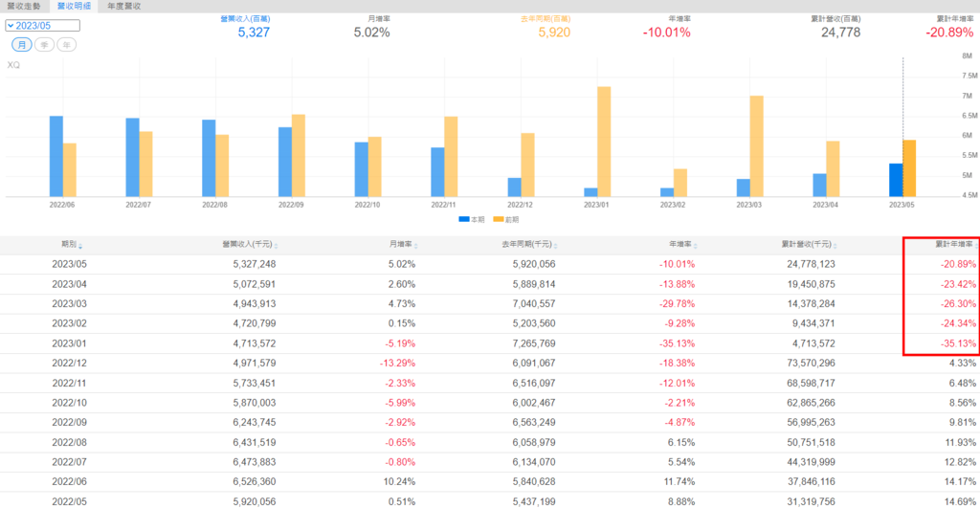Switch to the 年度營收 tab
The height and width of the screenshot is (508, 980).
point(123,6)
